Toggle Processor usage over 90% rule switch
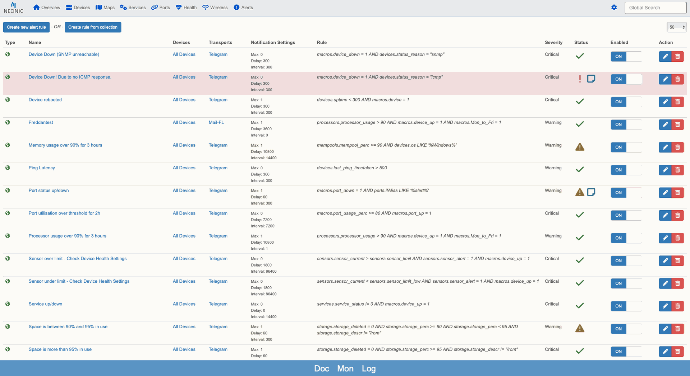The width and height of the screenshot is (690, 376). tap(626, 238)
